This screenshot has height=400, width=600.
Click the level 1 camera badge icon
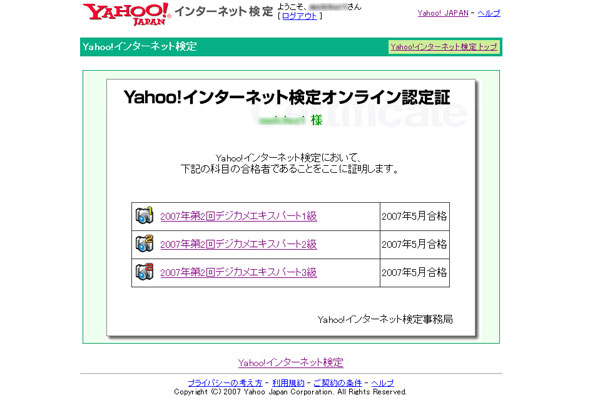(x=144, y=216)
